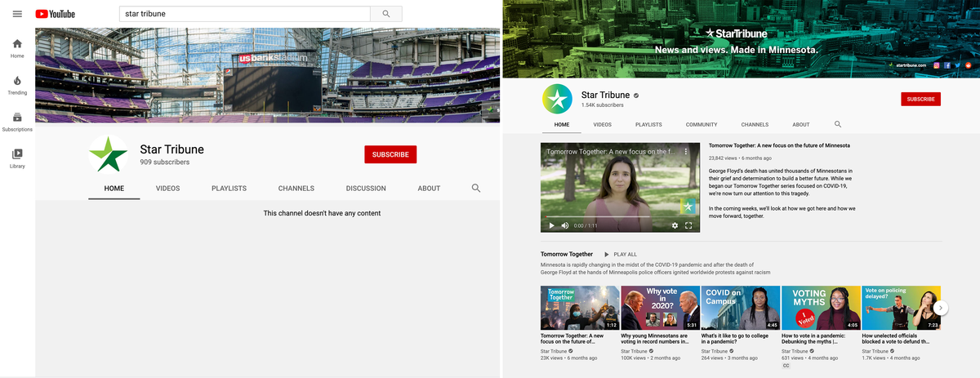Subscribe to the 909-subscriber Star Tribune channel
The width and height of the screenshot is (980, 378).
pos(390,154)
